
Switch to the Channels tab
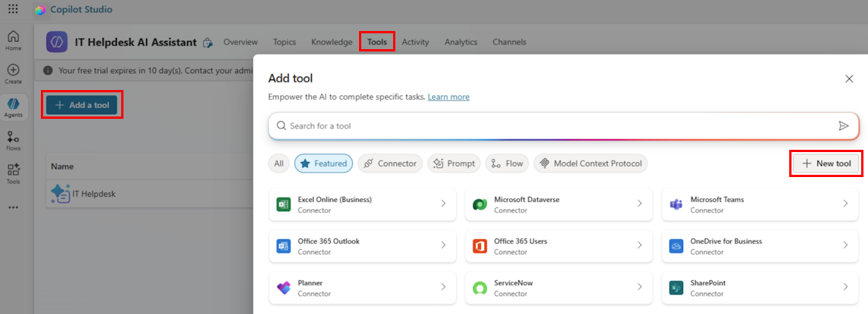pyautogui.click(x=509, y=42)
